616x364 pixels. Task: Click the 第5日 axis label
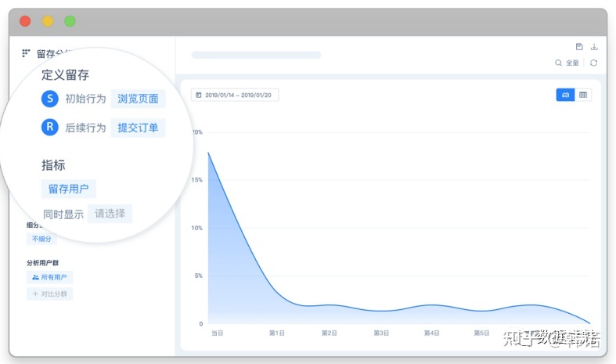coord(481,333)
